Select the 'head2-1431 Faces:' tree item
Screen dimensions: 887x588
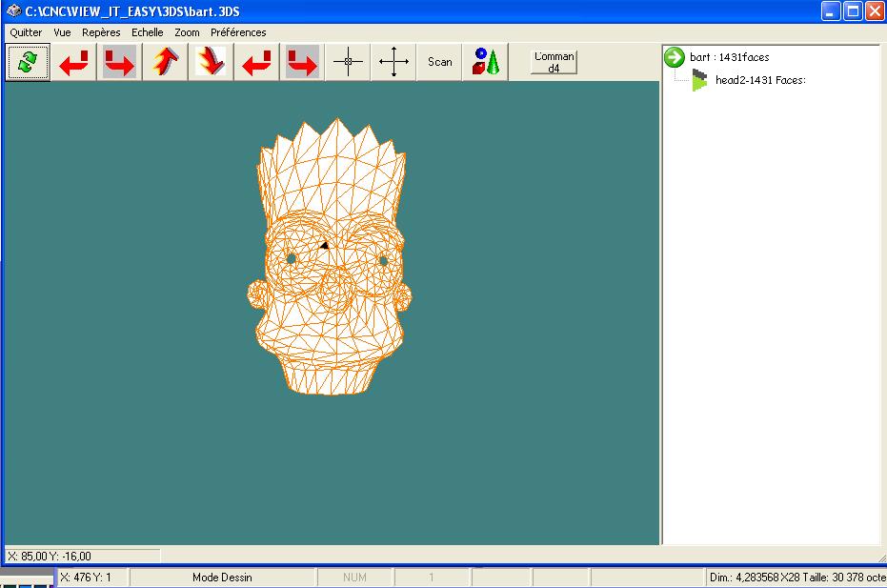[760, 80]
